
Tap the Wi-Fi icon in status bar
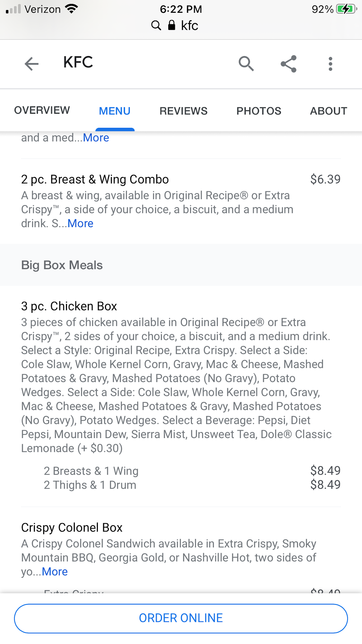(x=71, y=9)
